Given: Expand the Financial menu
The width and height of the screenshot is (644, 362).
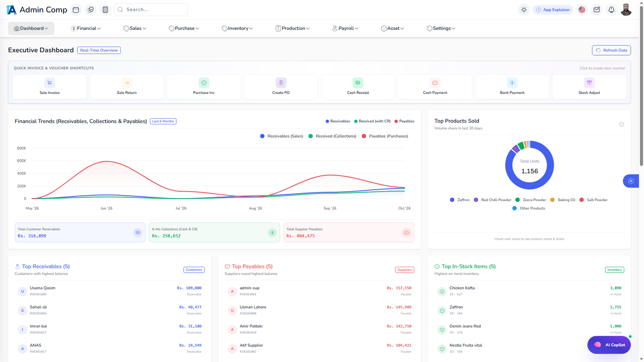Looking at the screenshot, I should (x=86, y=29).
